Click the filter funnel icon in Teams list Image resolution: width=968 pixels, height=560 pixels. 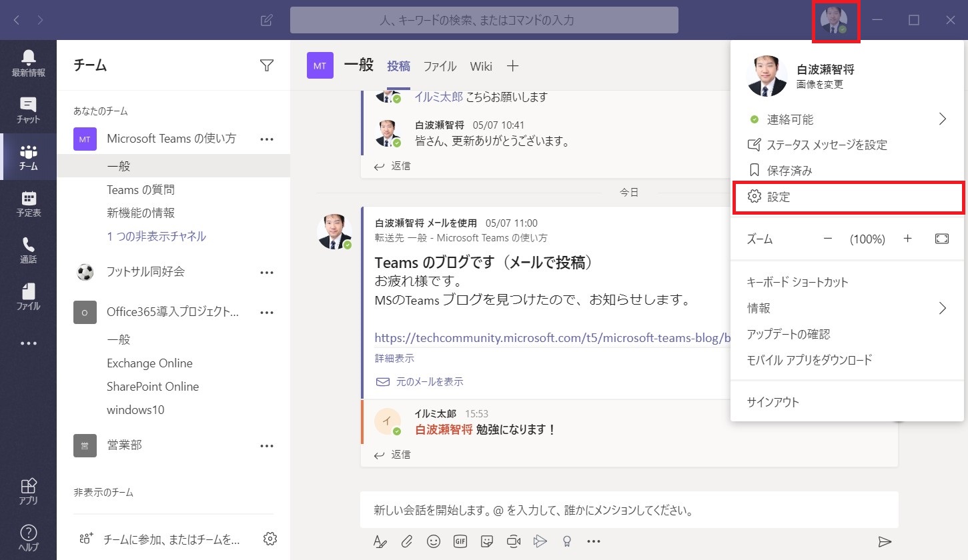(x=267, y=65)
